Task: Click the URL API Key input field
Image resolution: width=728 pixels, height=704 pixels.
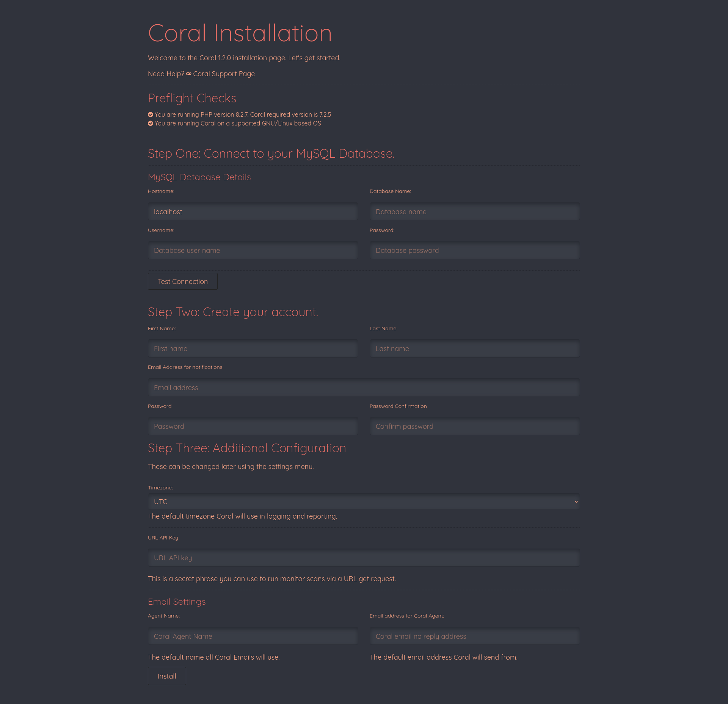Action: (x=363, y=558)
